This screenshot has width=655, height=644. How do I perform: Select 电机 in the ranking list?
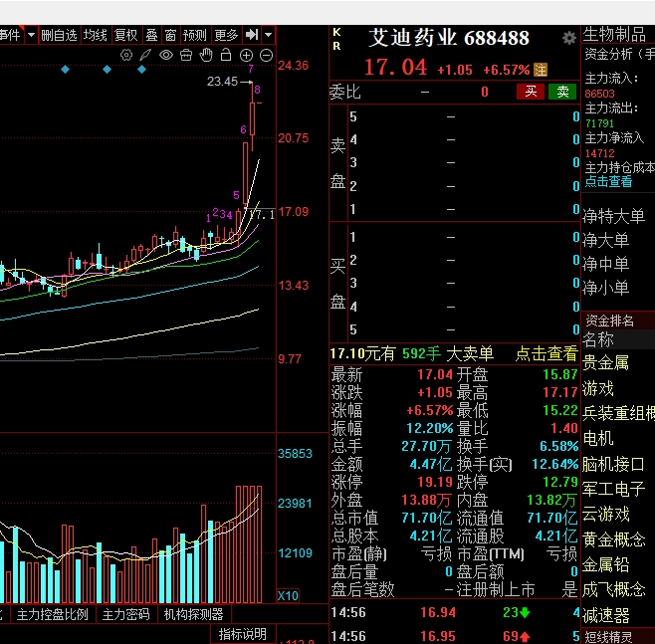598,439
